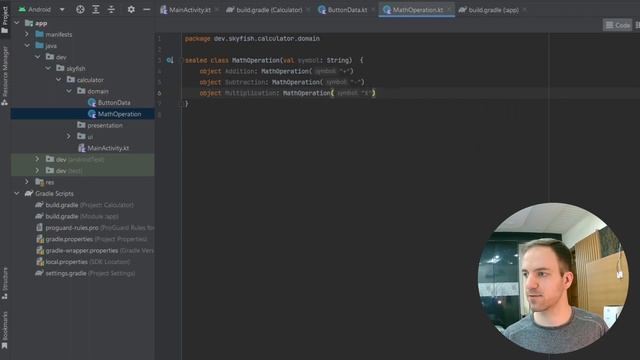
Task: Open build.gradle (Module :app)
Action: [82, 216]
